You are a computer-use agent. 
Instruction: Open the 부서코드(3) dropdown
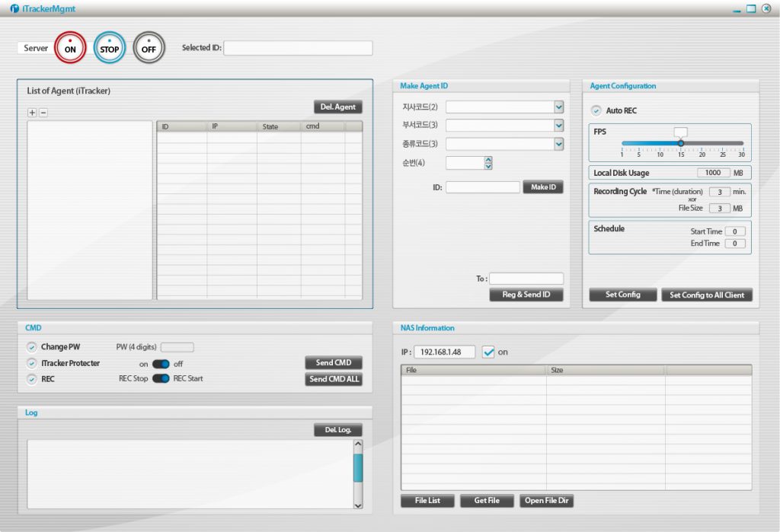pyautogui.click(x=558, y=125)
